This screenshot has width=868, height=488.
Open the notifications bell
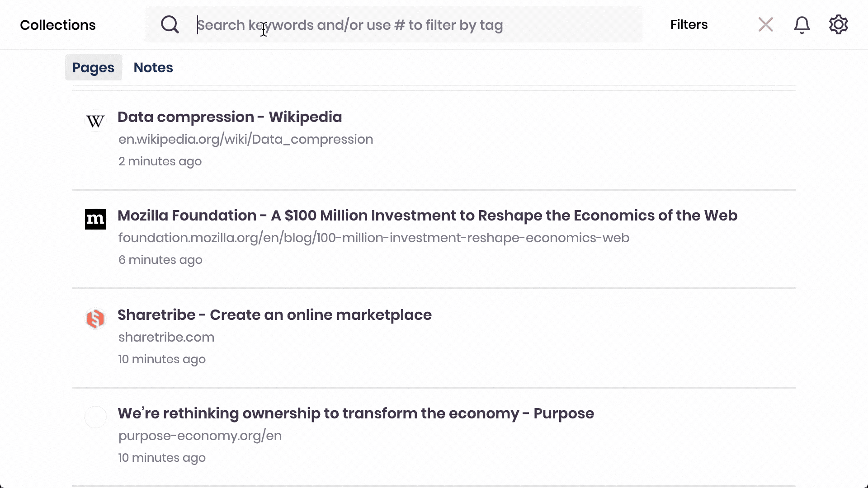(802, 25)
